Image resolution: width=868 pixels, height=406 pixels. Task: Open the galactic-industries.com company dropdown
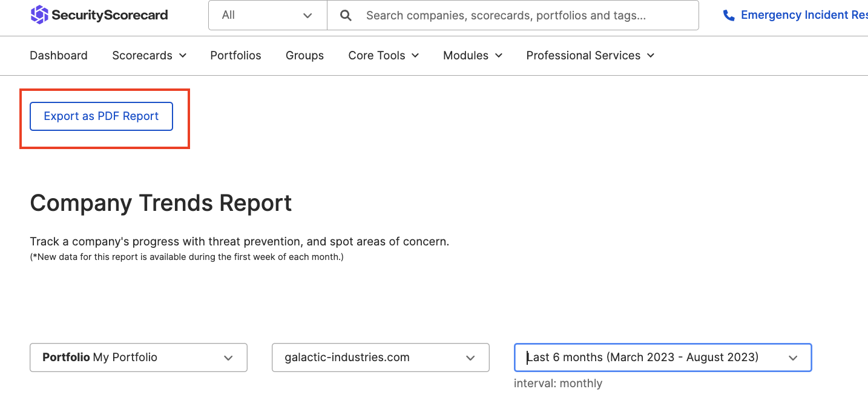click(381, 358)
